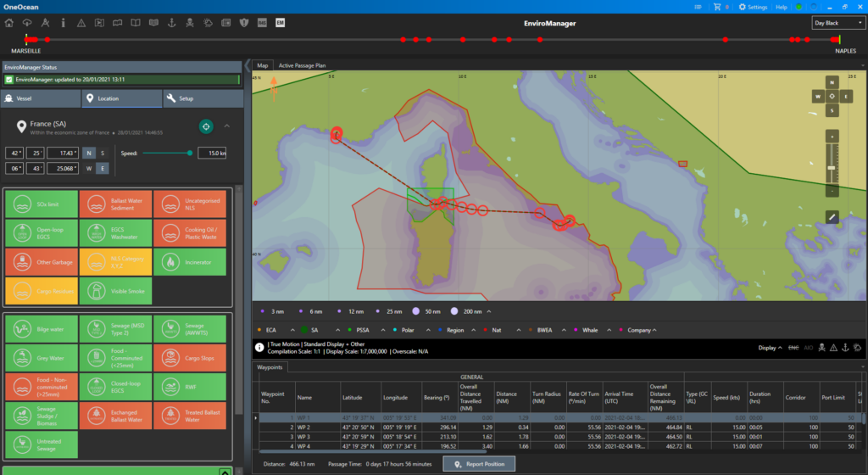This screenshot has height=475, width=868.
Task: Click the map recenter compass button
Action: pos(832,97)
